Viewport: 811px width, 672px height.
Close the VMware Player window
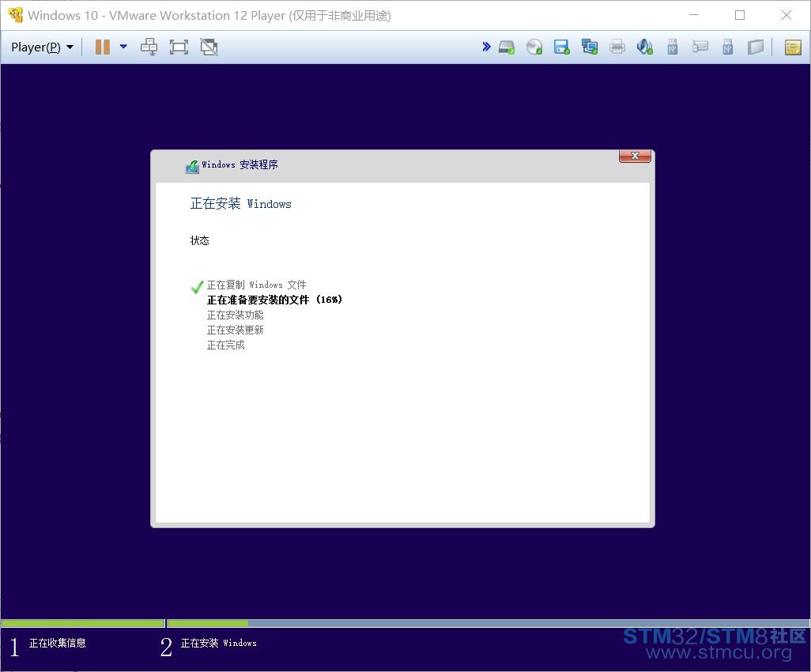click(x=786, y=15)
